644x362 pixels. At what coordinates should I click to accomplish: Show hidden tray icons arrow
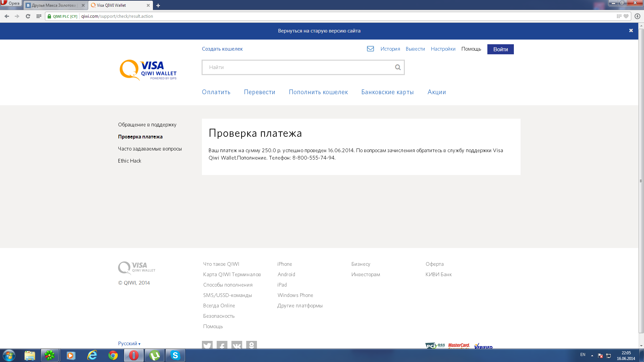(592, 355)
